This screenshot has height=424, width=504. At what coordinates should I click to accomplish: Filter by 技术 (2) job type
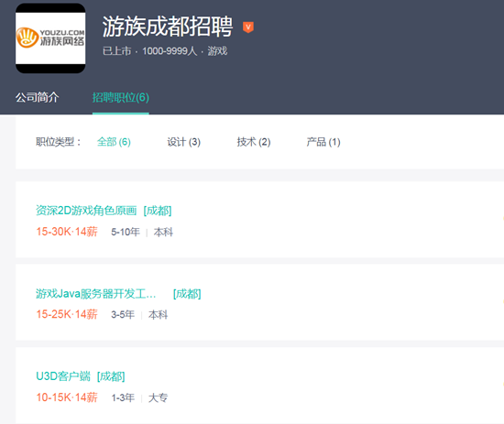pyautogui.click(x=254, y=142)
